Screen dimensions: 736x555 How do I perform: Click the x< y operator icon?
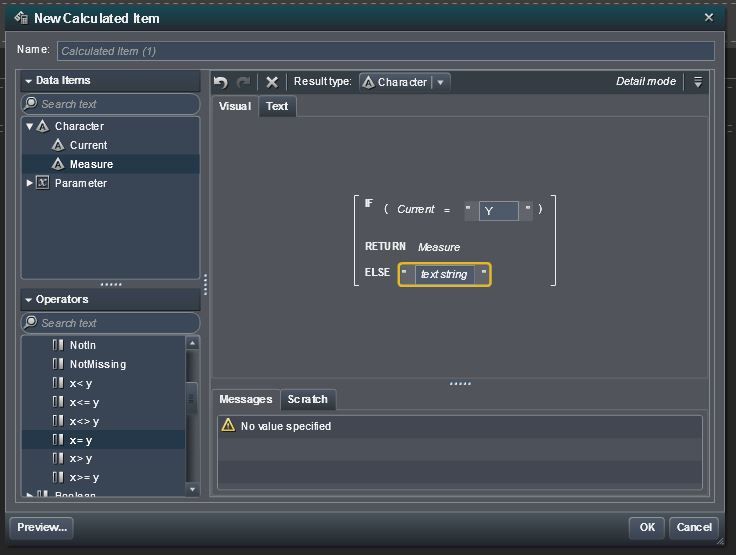58,383
